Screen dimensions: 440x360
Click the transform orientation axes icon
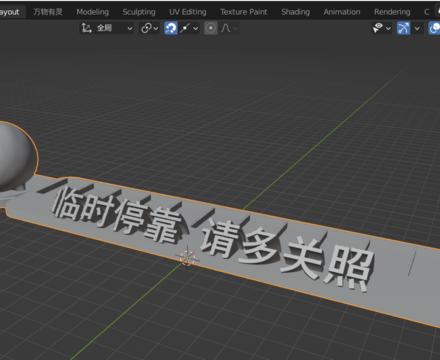(x=87, y=28)
